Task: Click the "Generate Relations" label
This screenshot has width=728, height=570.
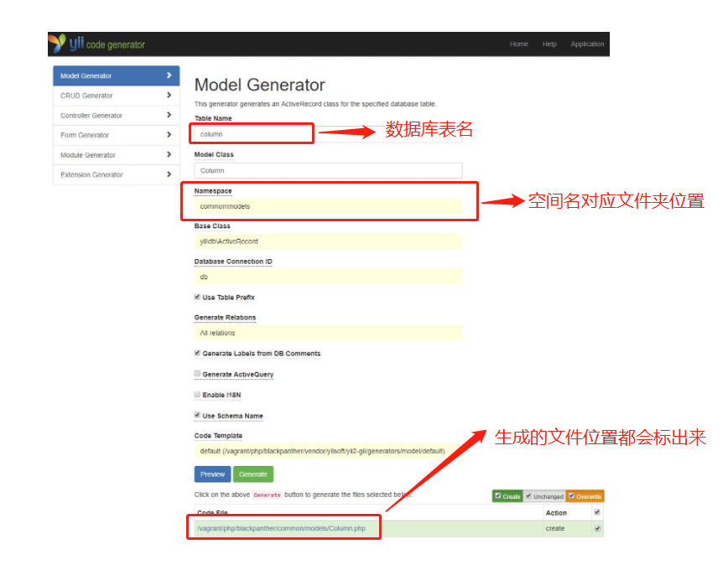Action: click(225, 317)
